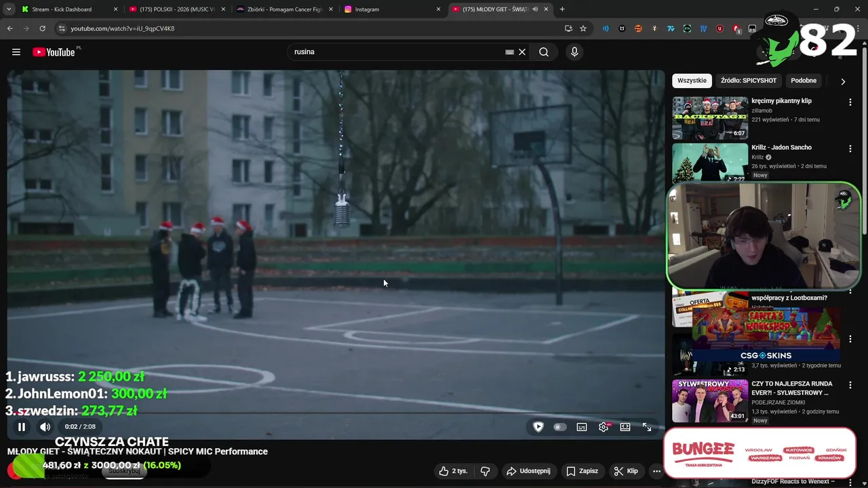868x488 pixels.
Task: Open the tab search dropdown arrow
Action: 9,9
